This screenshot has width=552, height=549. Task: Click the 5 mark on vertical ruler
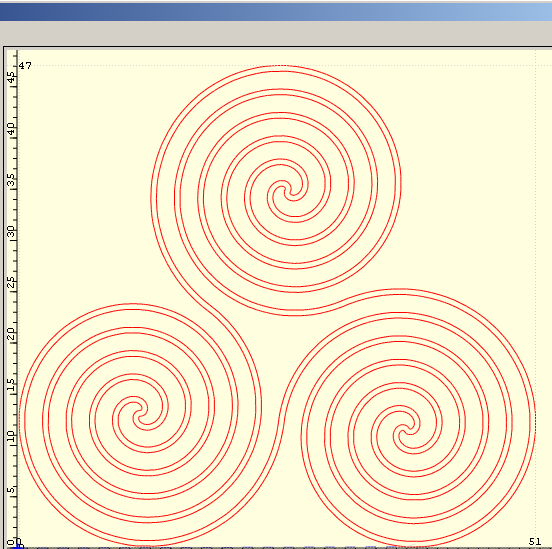tap(12, 490)
